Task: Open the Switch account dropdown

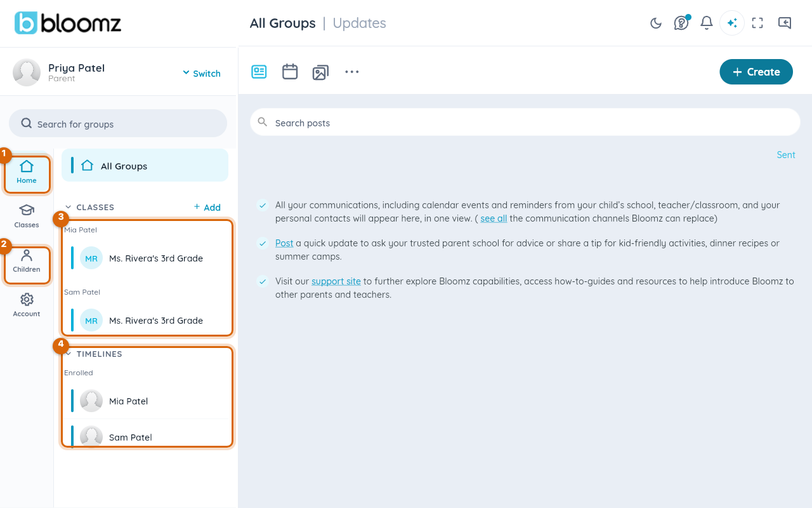Action: (x=202, y=73)
